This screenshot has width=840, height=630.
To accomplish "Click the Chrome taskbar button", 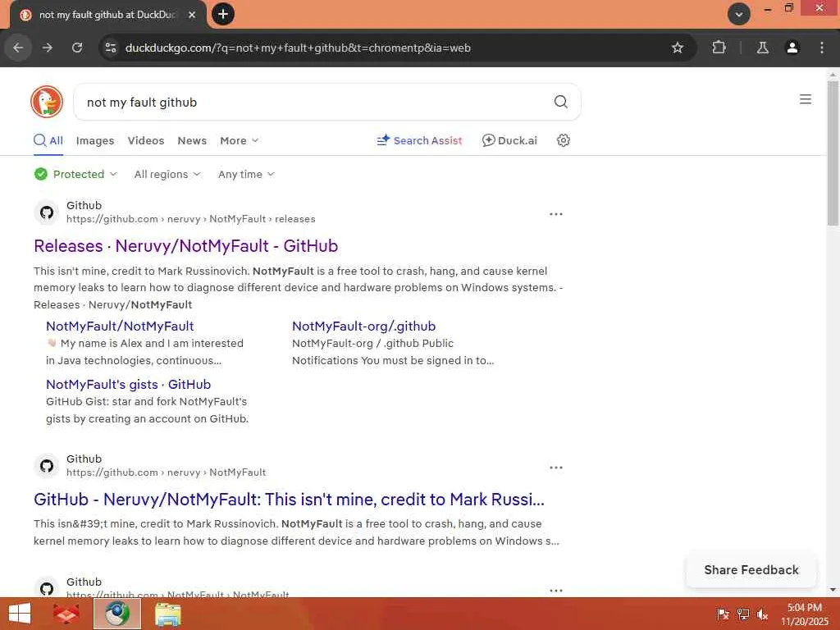I will (117, 614).
